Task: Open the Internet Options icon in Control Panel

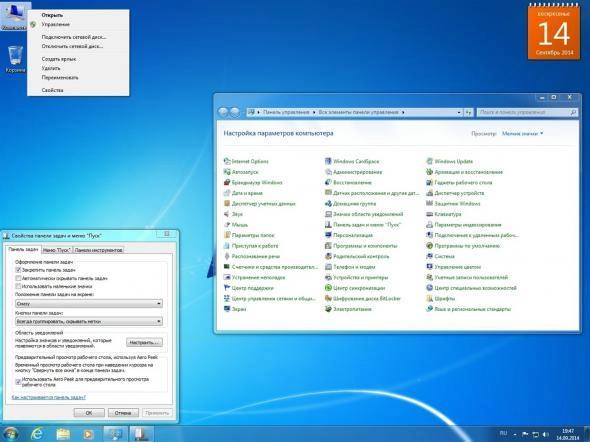Action: [x=227, y=161]
